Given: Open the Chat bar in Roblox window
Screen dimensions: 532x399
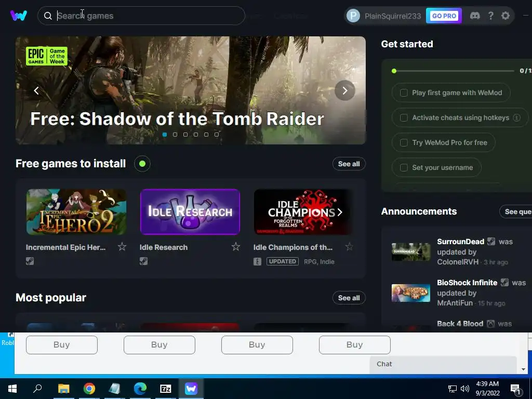Looking at the screenshot, I should [x=443, y=364].
